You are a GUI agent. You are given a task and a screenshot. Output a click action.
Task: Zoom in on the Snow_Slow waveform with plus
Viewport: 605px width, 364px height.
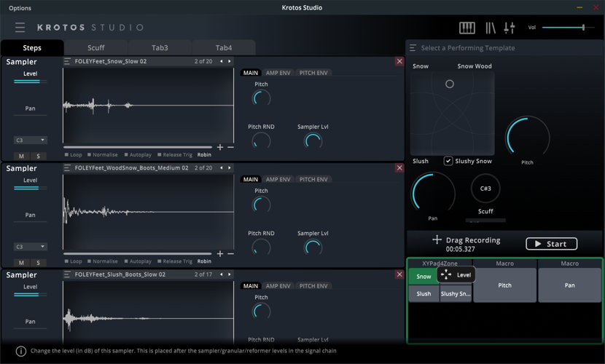pos(220,147)
